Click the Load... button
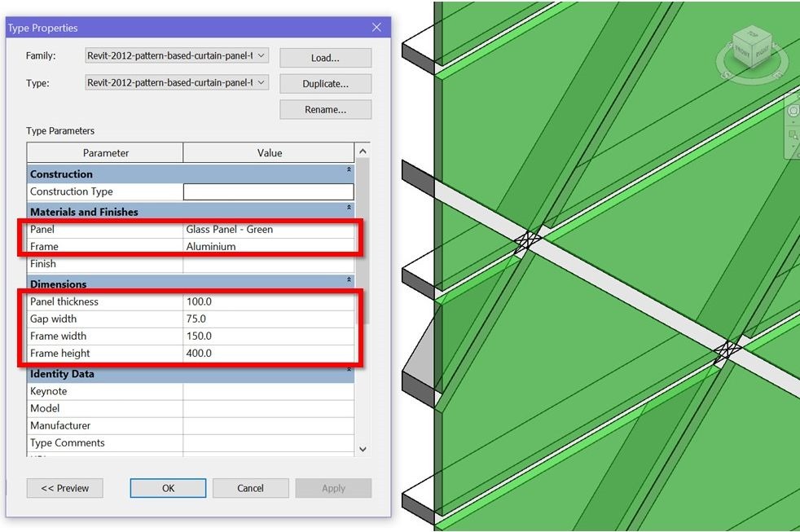 (325, 58)
